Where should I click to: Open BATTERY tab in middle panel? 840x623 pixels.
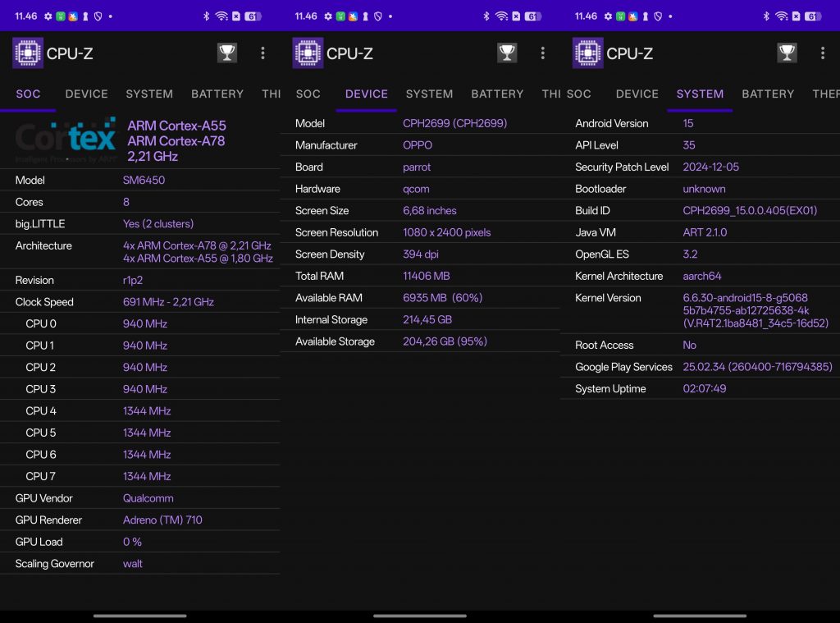497,94
